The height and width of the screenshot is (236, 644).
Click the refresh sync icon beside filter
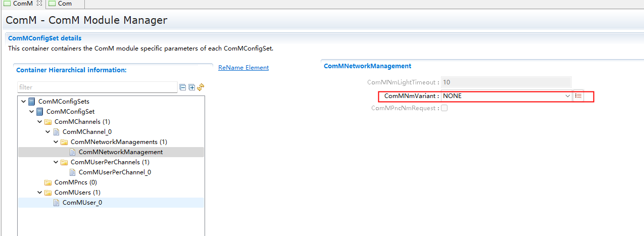pos(201,87)
